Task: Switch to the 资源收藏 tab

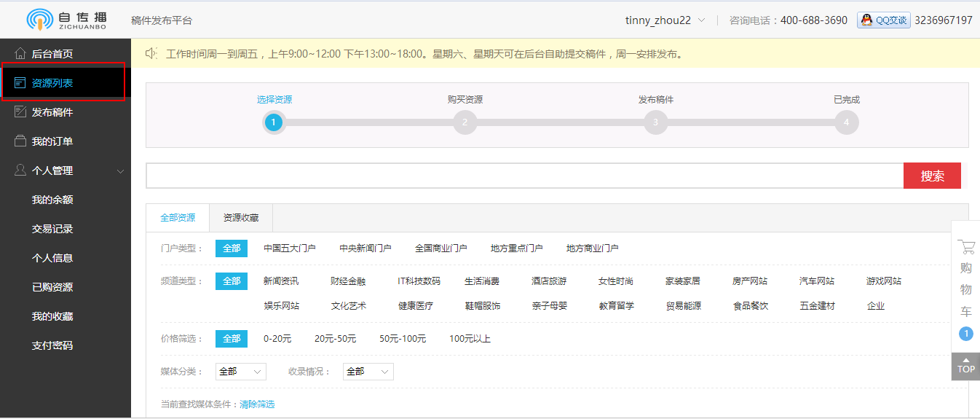Action: tap(240, 218)
